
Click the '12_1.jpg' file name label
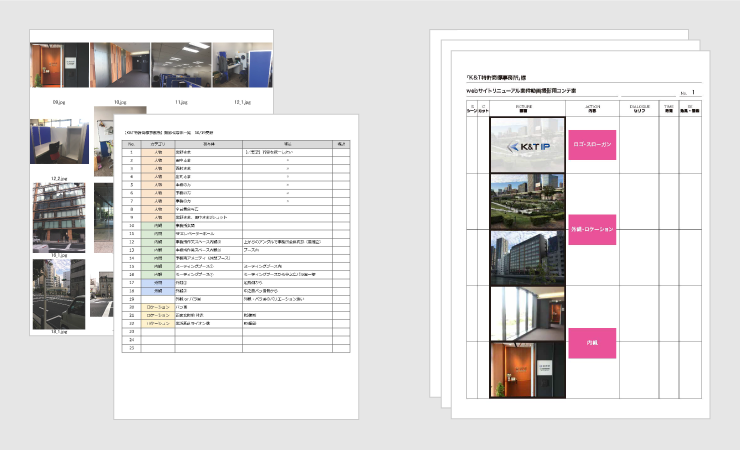click(242, 102)
